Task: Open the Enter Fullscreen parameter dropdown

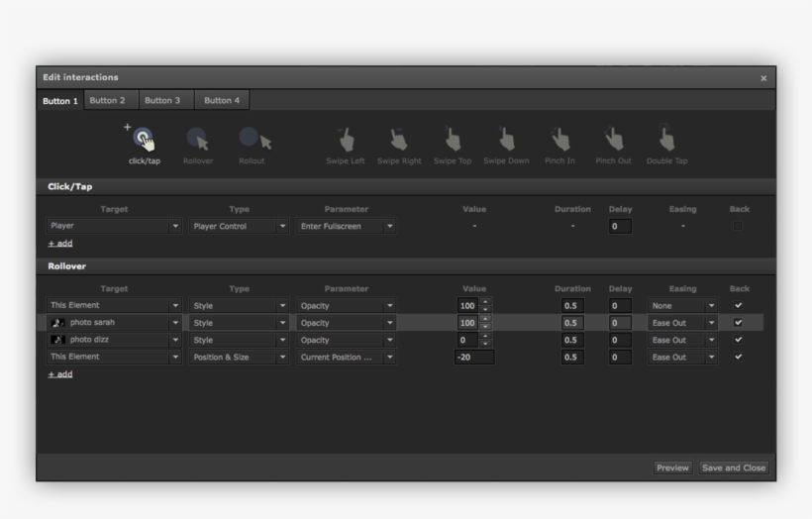Action: point(347,227)
